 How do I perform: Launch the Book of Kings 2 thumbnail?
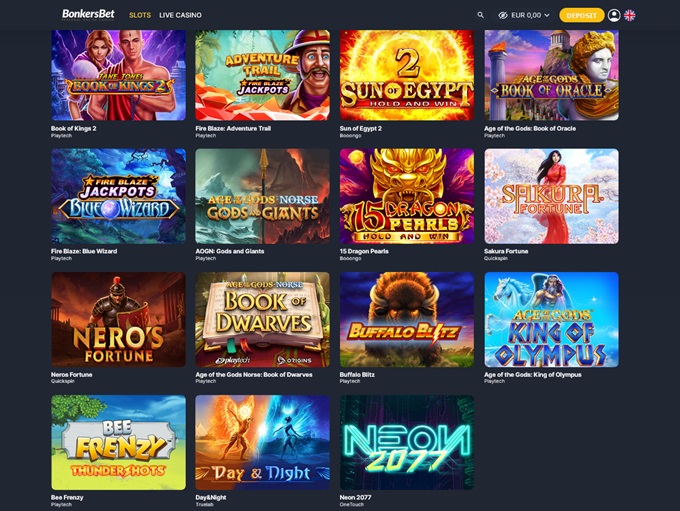point(118,75)
